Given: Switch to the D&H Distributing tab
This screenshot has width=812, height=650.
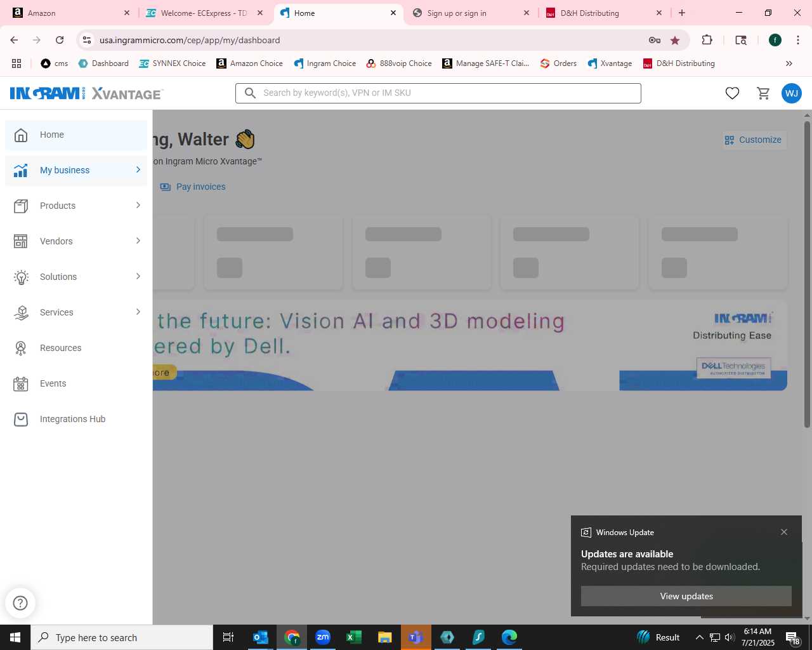Looking at the screenshot, I should tap(604, 13).
